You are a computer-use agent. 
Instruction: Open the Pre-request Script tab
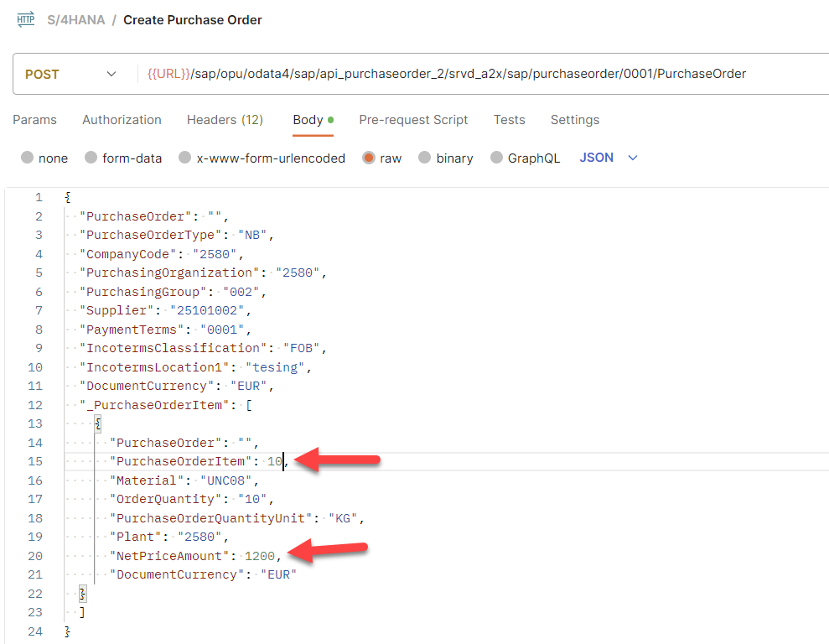coord(413,120)
